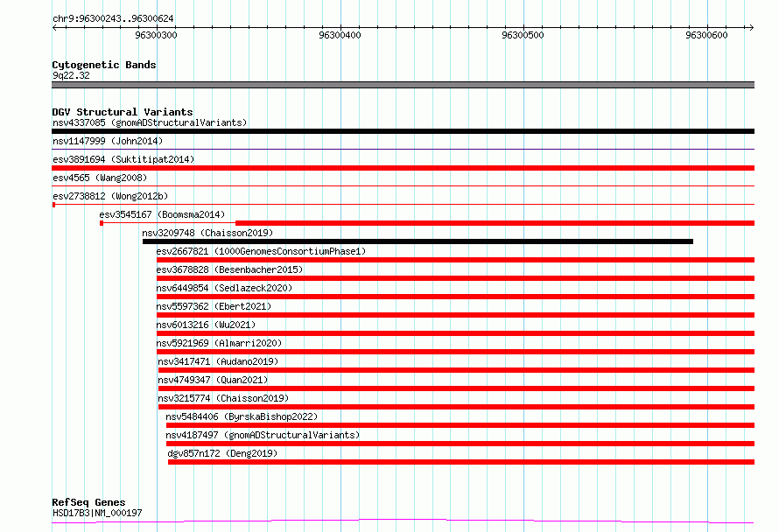
Task: Select esv2667821 1000GenomesConsortiumPhase1 label
Action: [x=261, y=251]
